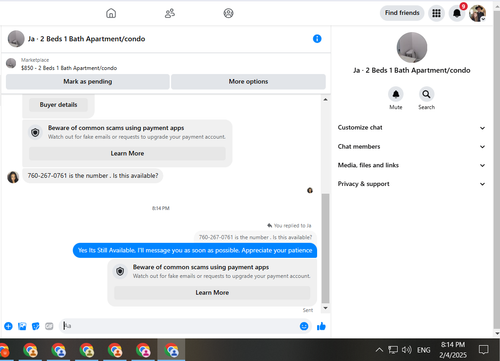The image size is (500, 361).
Task: Click the 'Sent' status label
Action: tap(308, 310)
